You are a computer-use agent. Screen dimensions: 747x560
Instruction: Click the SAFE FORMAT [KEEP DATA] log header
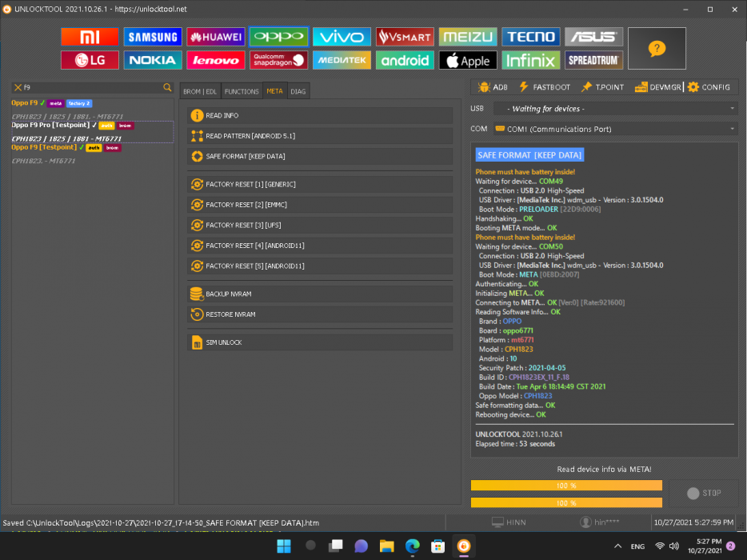click(x=529, y=155)
